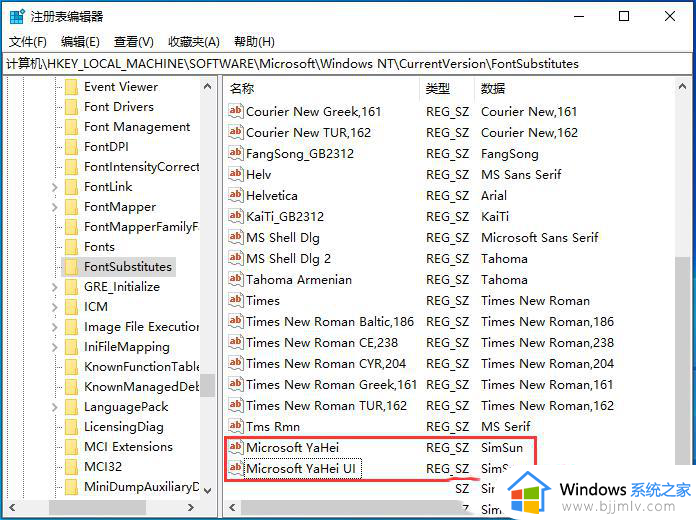The width and height of the screenshot is (696, 520).
Task: Select the Times New Roman Baltic,186 value
Action: (x=330, y=322)
